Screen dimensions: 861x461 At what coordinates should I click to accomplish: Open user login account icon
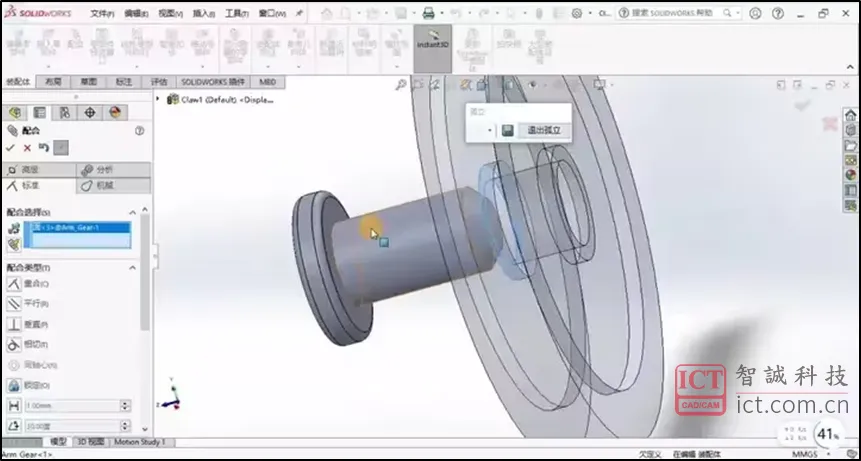(755, 13)
